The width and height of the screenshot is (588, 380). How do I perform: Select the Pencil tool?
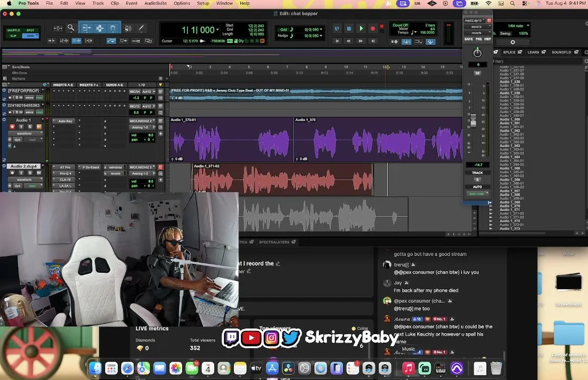coord(141,28)
